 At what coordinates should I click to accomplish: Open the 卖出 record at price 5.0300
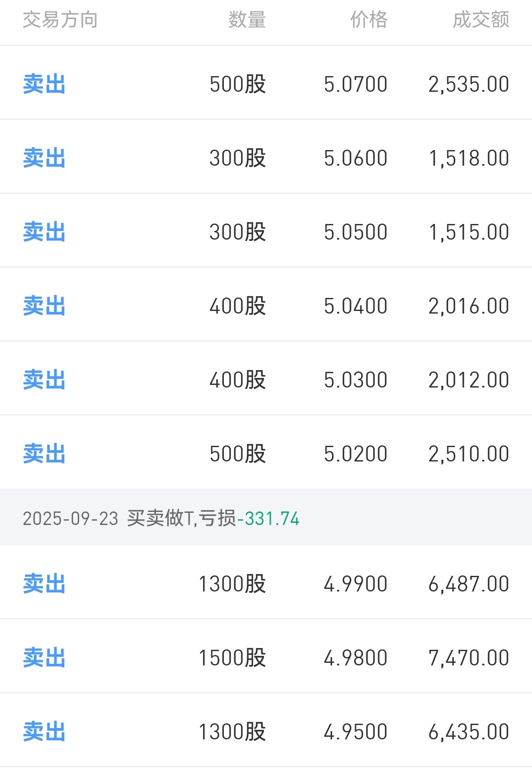click(266, 378)
